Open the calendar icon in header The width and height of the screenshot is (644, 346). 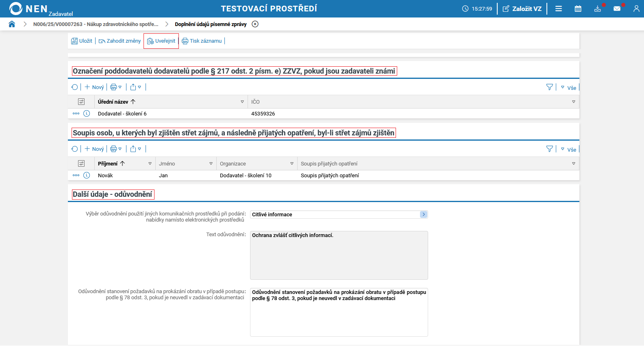pyautogui.click(x=578, y=9)
